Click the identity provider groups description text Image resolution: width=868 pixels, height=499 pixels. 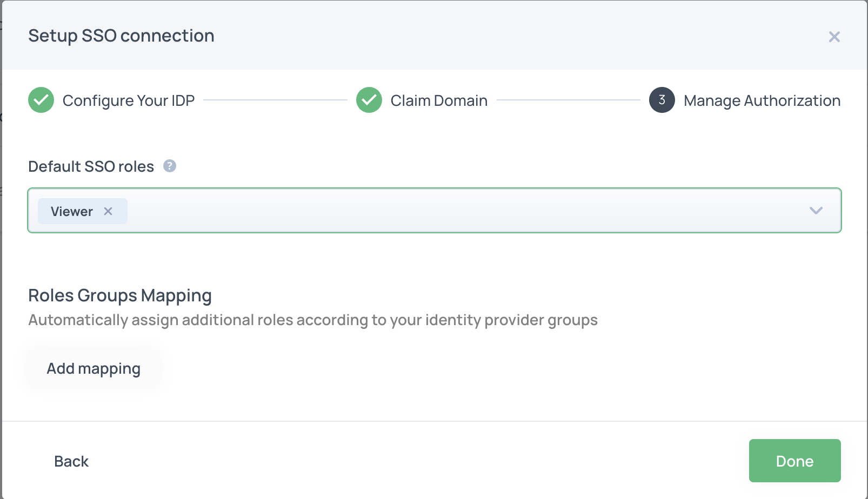click(312, 320)
